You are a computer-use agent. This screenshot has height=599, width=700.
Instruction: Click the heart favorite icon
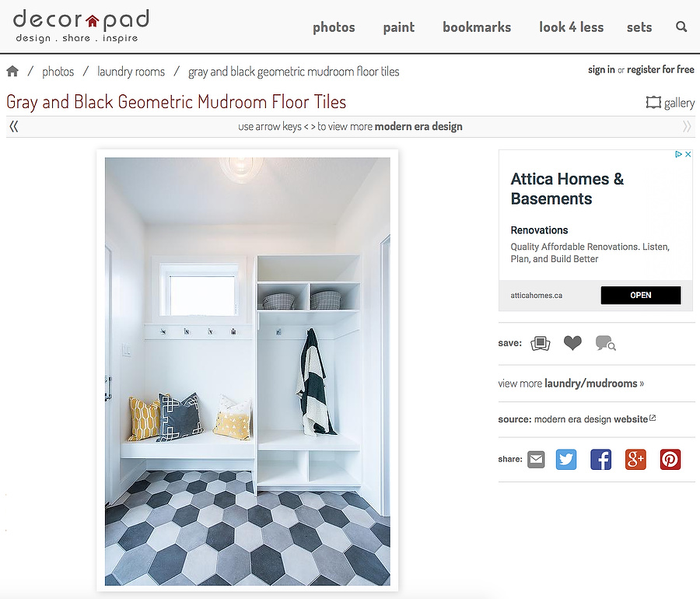point(572,343)
